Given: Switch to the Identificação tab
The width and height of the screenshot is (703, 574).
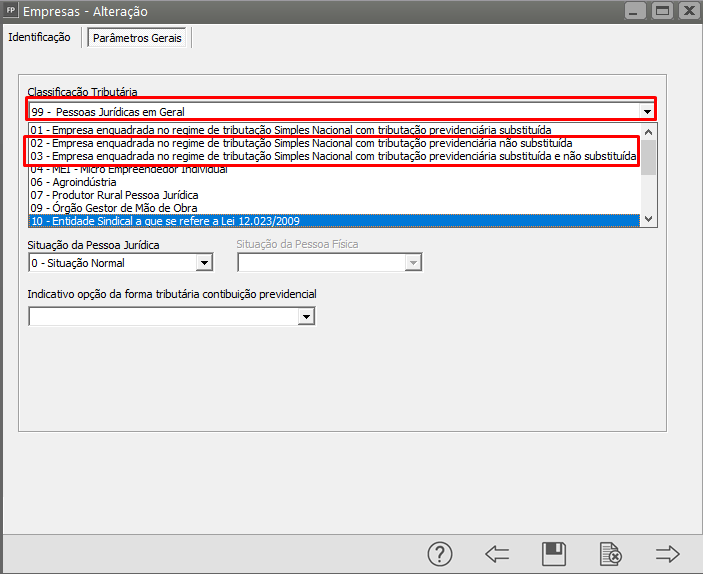Looking at the screenshot, I should coord(39,37).
